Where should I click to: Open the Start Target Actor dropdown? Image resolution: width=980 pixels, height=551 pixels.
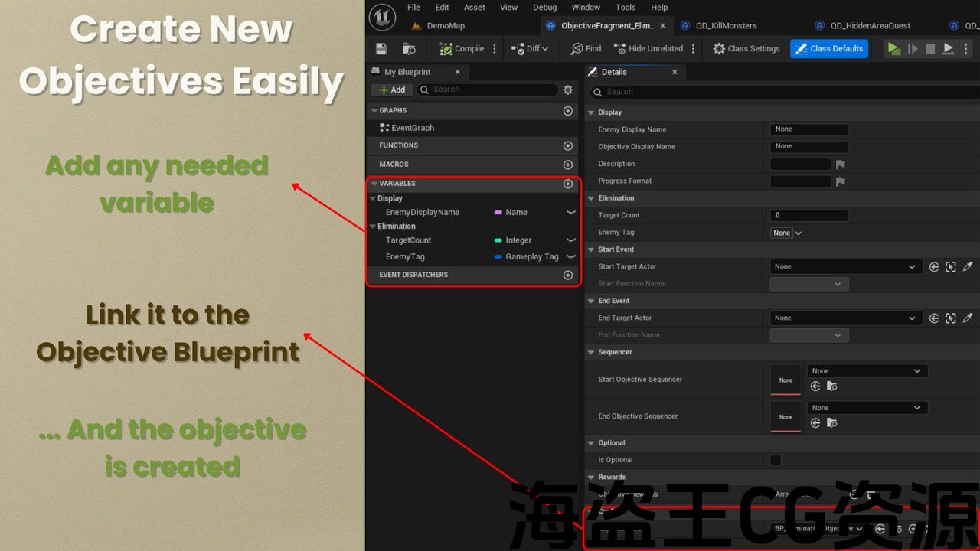[x=844, y=267]
